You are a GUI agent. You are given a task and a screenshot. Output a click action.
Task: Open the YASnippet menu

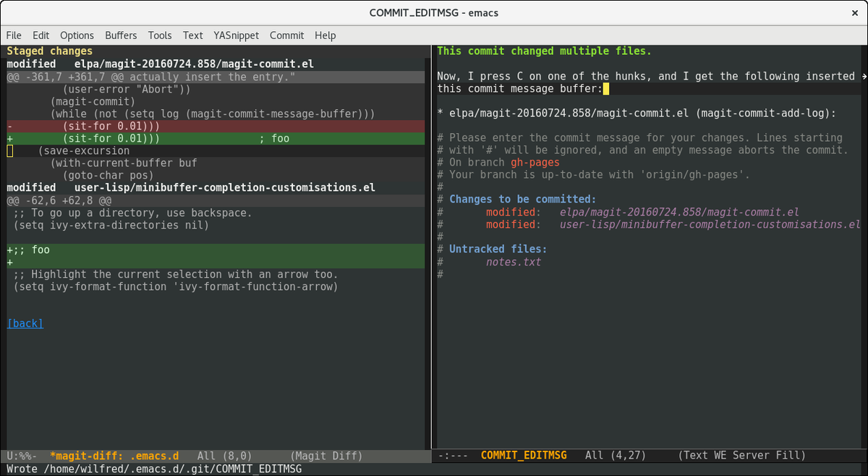click(x=236, y=35)
